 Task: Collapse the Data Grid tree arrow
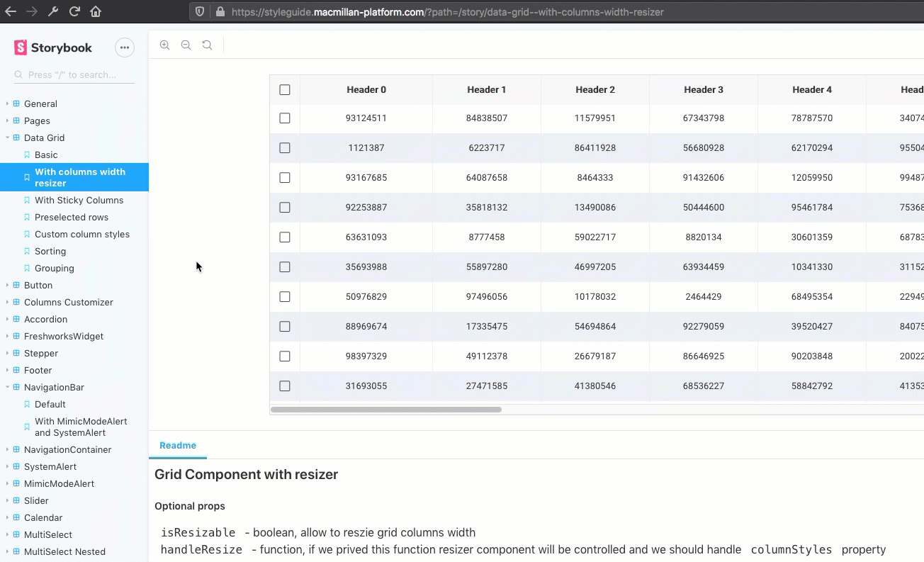pos(7,137)
